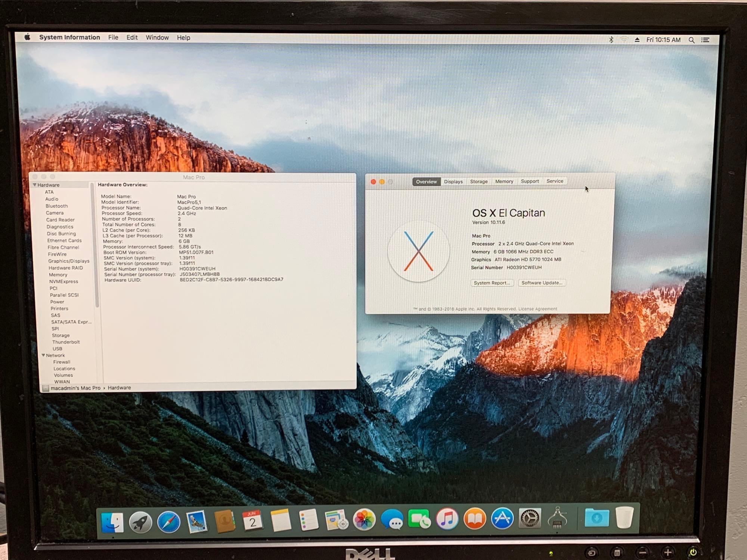Screen dimensions: 747x560
Task: Open the Window menu
Action: coord(157,37)
